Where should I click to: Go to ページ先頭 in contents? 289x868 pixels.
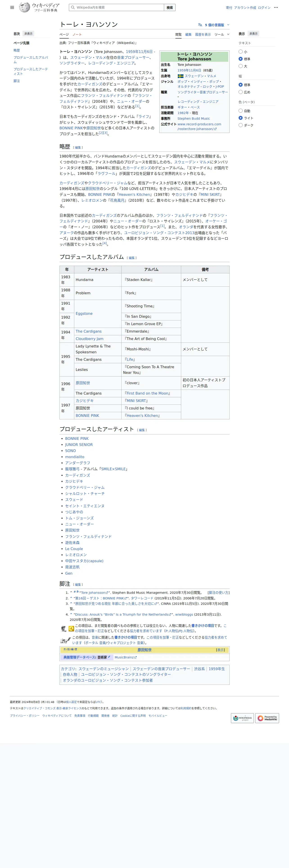[21, 43]
